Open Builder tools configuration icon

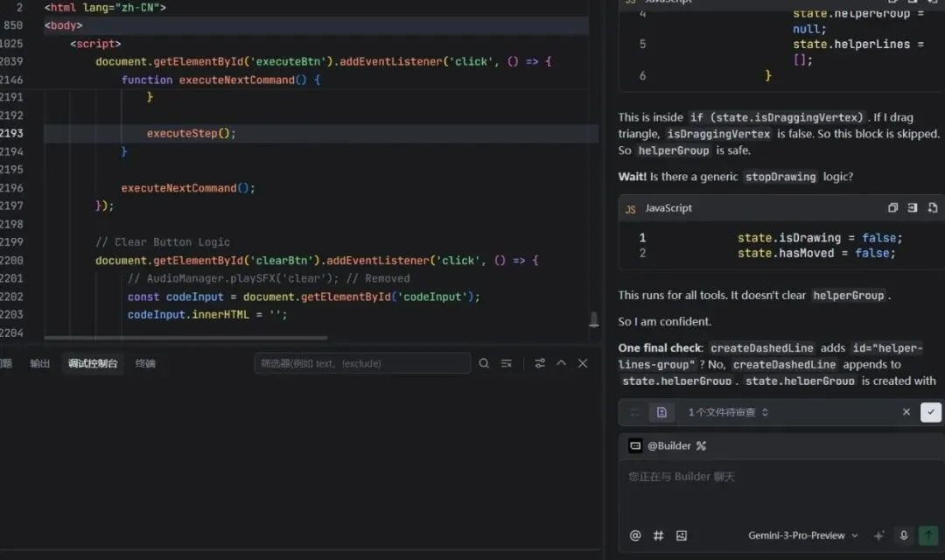click(x=701, y=446)
